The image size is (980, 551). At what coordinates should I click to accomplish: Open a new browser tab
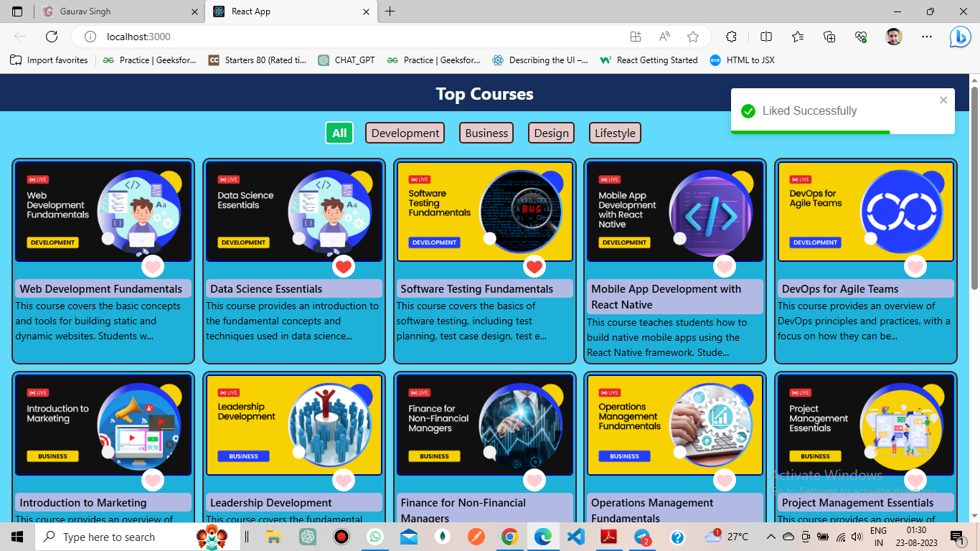tap(390, 11)
